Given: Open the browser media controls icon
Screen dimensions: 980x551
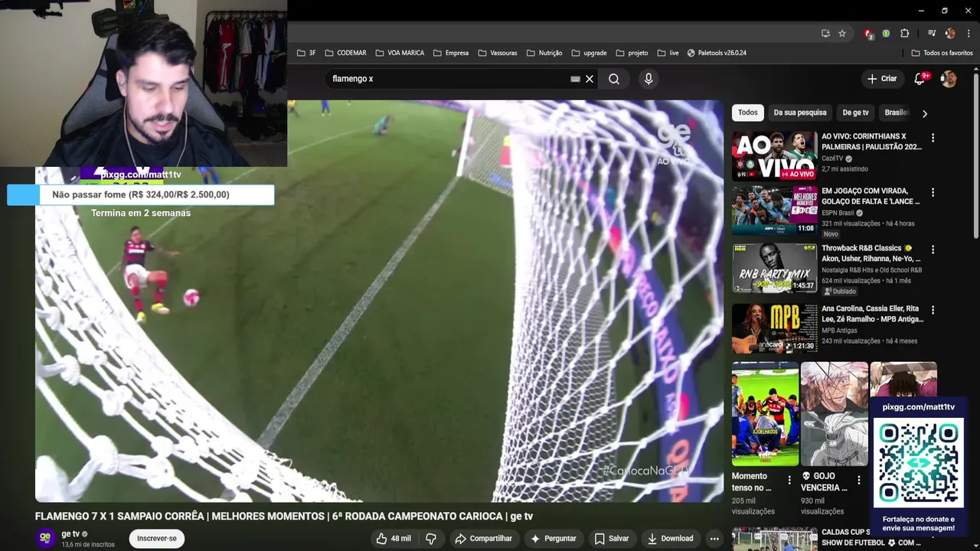Looking at the screenshot, I should 932,34.
